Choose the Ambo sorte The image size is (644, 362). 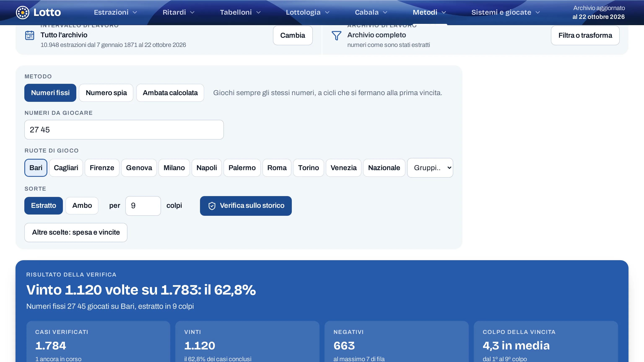point(82,206)
